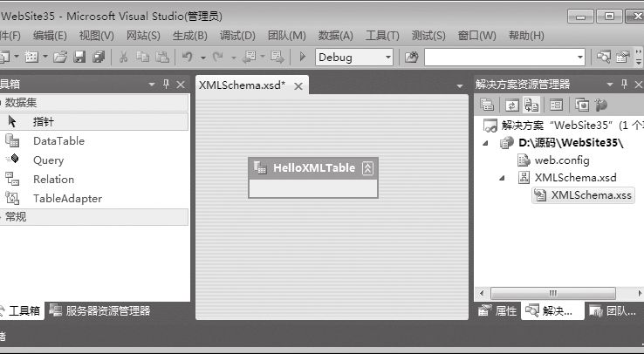Switch to the 属性 tab

(497, 311)
